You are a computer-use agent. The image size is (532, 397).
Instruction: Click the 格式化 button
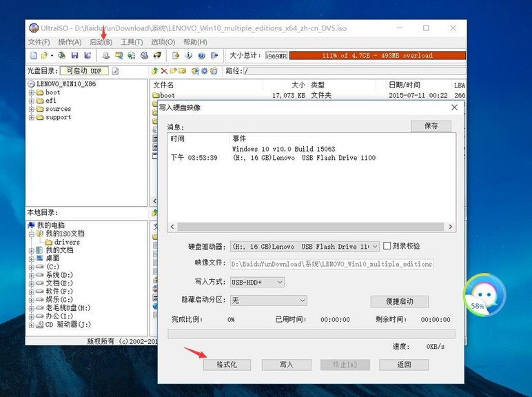pos(227,365)
